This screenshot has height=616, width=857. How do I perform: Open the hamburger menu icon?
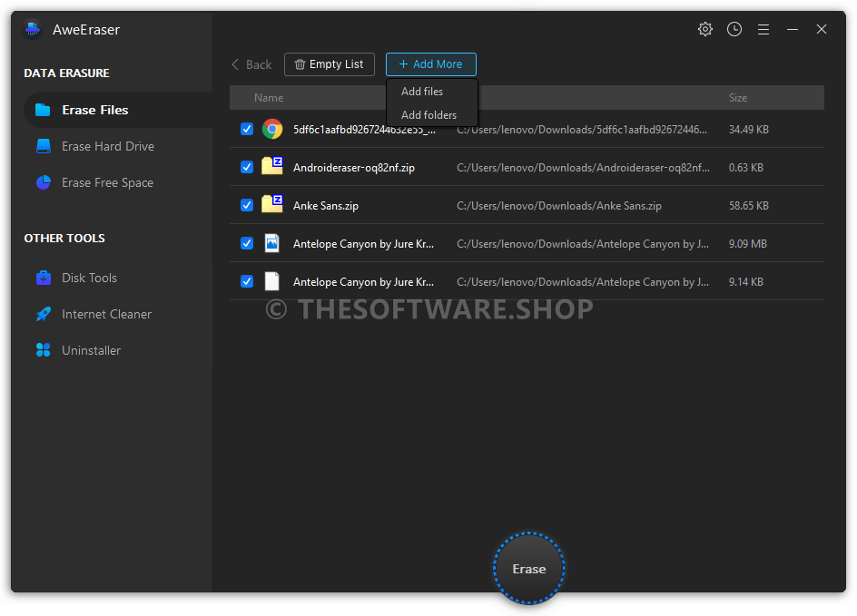click(763, 30)
